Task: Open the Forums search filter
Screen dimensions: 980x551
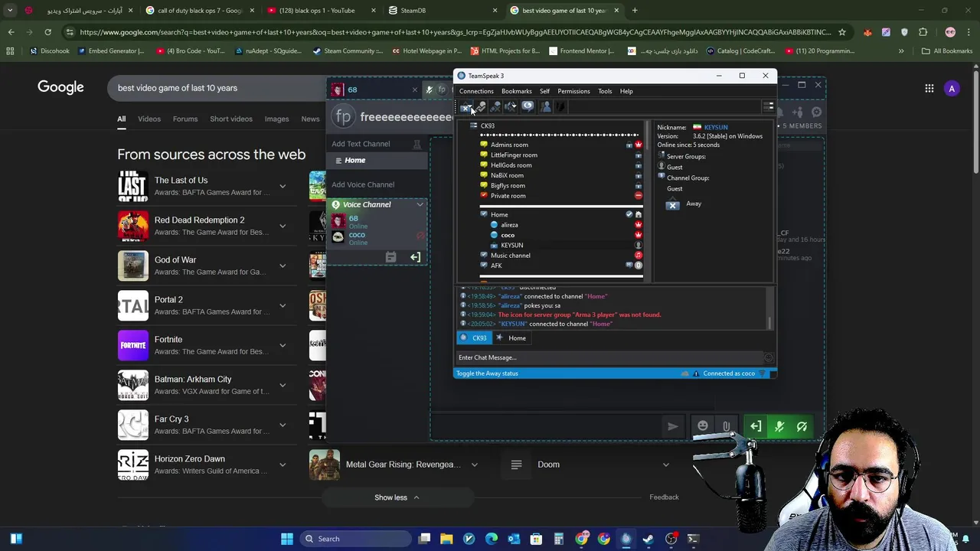Action: click(185, 119)
